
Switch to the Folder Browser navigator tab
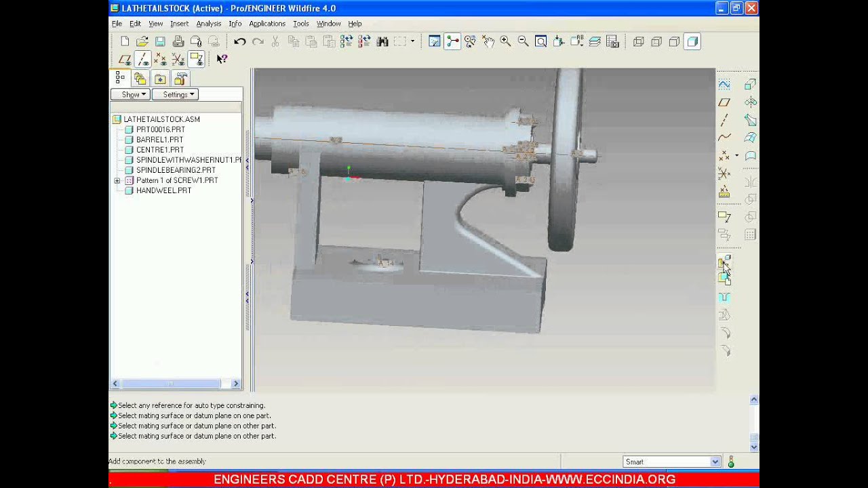tap(140, 79)
